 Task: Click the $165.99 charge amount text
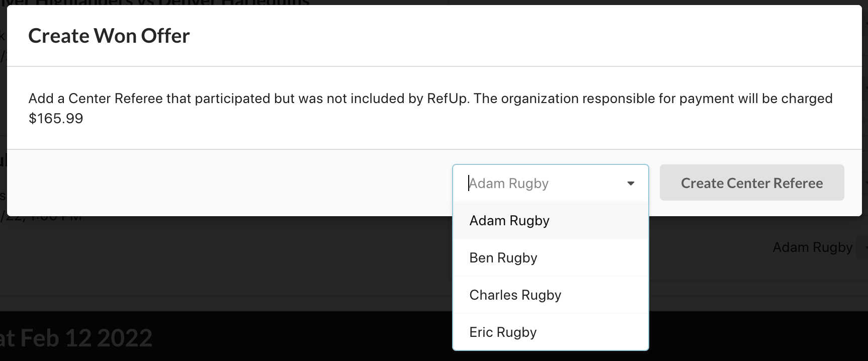coord(56,119)
